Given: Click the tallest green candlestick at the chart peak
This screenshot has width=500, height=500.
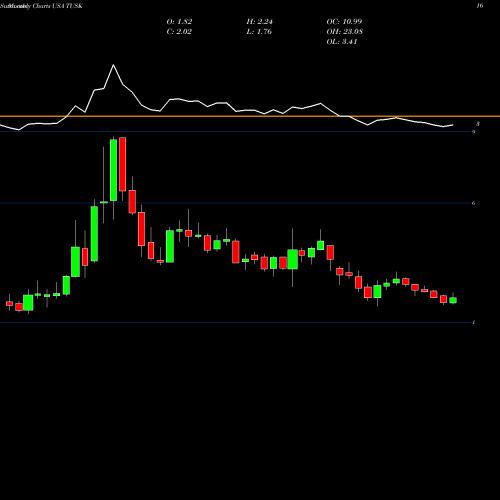Looking at the screenshot, I should click(113, 170).
